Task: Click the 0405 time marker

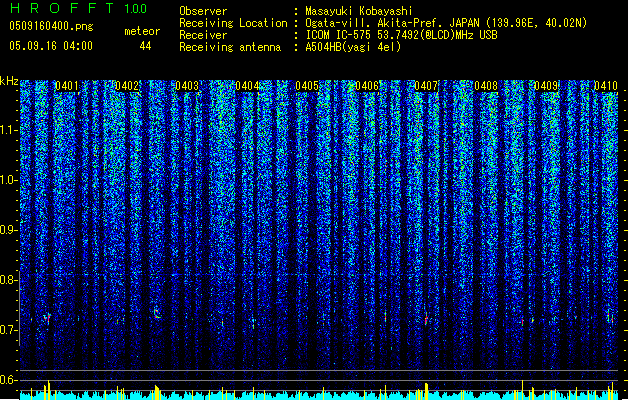Action: click(x=307, y=86)
